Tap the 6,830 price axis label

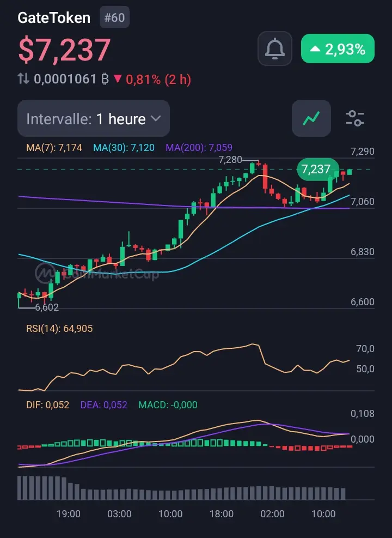[x=363, y=252]
